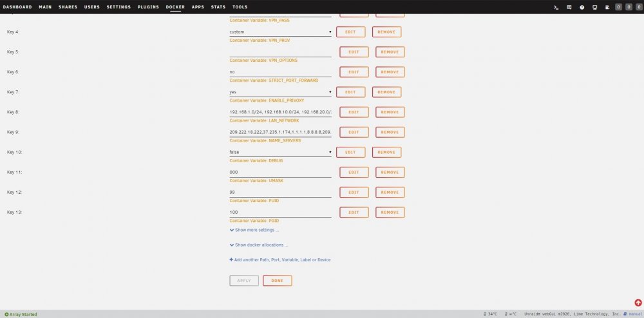
Task: Click the LAN_NETWORK input field
Action: pyautogui.click(x=281, y=112)
